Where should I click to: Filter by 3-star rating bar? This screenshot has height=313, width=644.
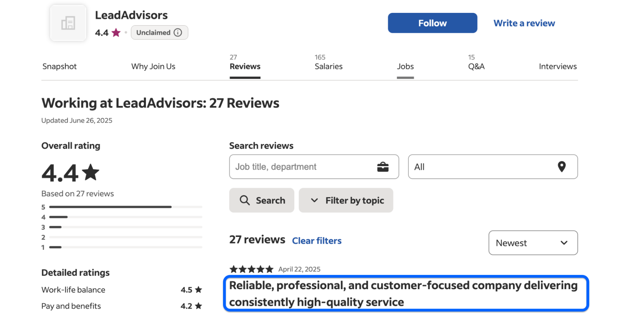[x=122, y=227]
